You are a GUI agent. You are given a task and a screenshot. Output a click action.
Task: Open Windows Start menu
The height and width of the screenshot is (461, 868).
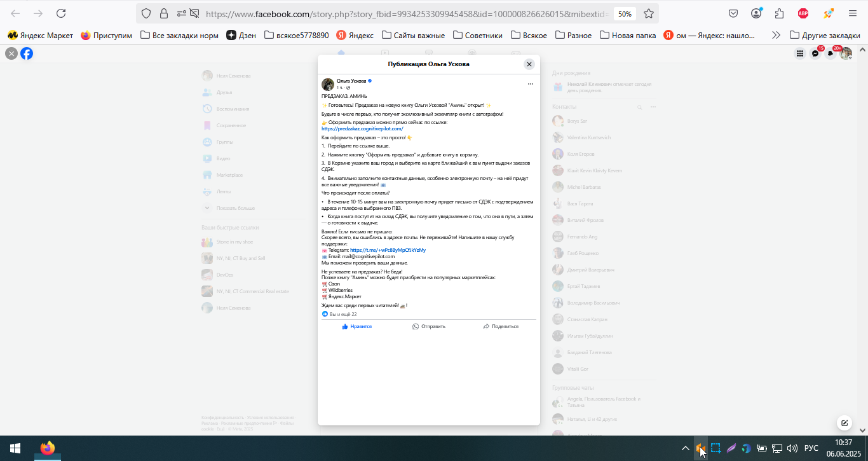point(15,448)
